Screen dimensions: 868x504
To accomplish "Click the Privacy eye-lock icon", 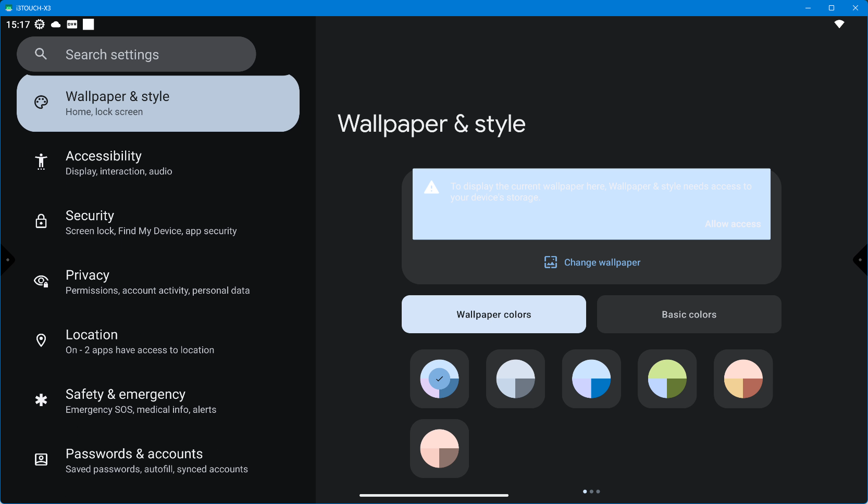I will (x=41, y=282).
